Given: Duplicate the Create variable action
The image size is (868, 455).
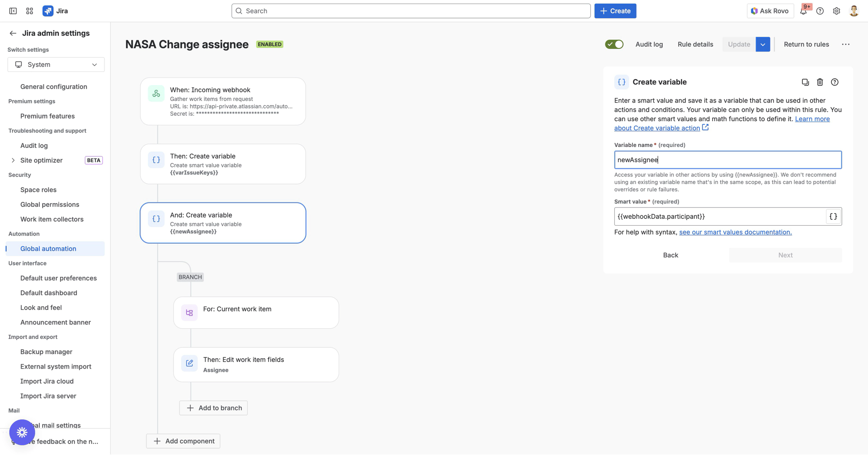Looking at the screenshot, I should (805, 82).
